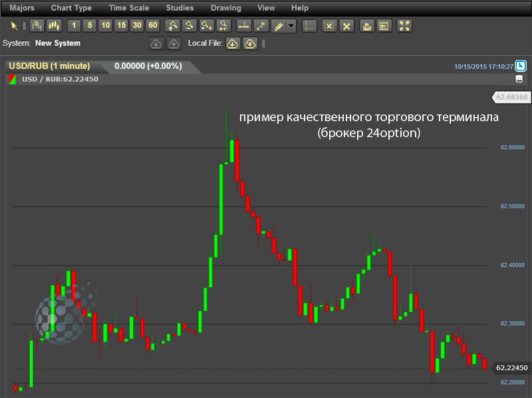The width and height of the screenshot is (532, 398).
Task: Set time scale to 5 minutes
Action: [x=90, y=25]
